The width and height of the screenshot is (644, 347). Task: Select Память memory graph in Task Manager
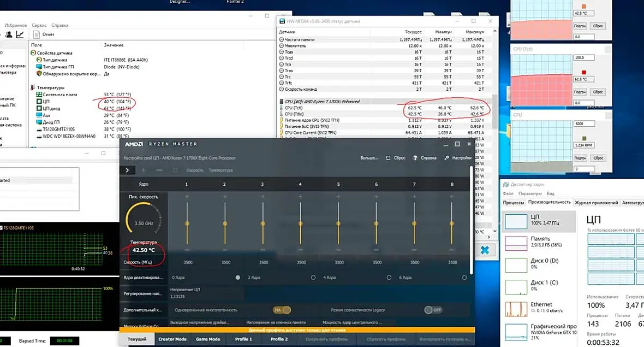click(516, 243)
